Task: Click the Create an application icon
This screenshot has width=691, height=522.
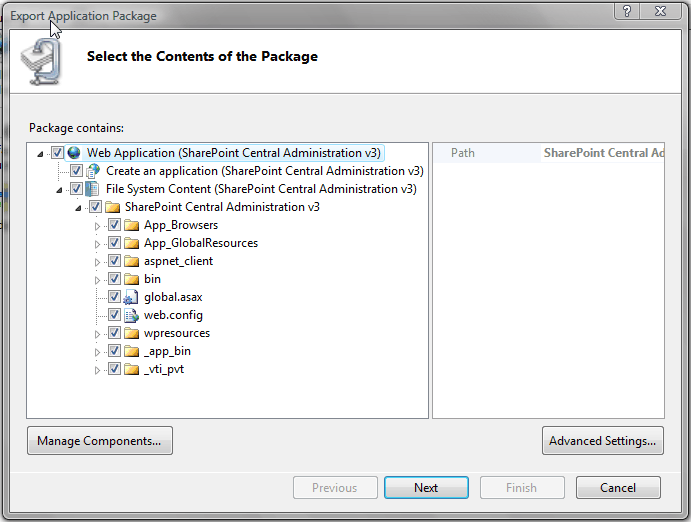Action: 93,171
